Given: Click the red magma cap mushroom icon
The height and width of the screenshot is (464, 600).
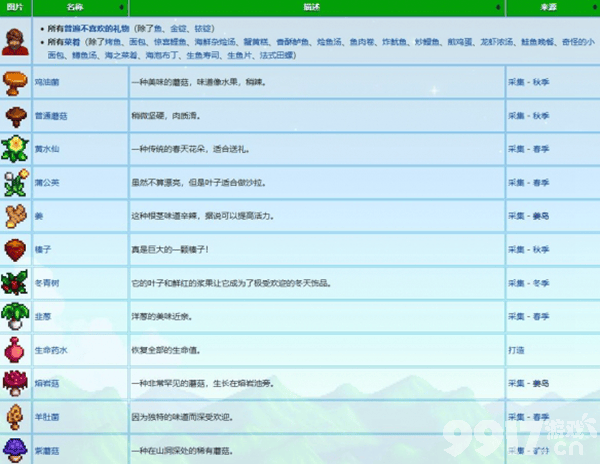Looking at the screenshot, I should [x=15, y=383].
